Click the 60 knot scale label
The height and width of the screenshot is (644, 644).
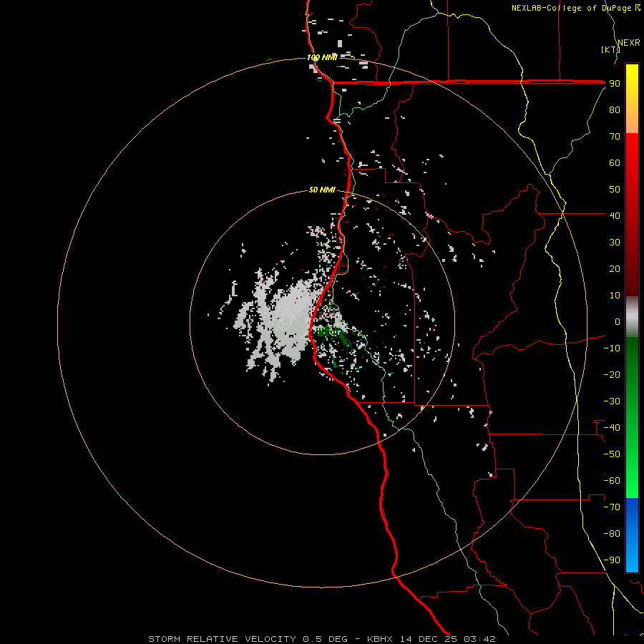[615, 163]
